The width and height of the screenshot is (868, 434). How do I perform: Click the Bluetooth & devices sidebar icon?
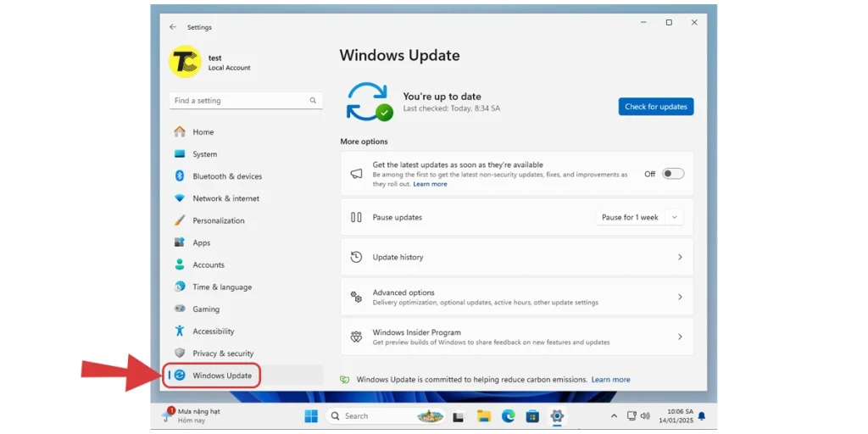point(180,176)
